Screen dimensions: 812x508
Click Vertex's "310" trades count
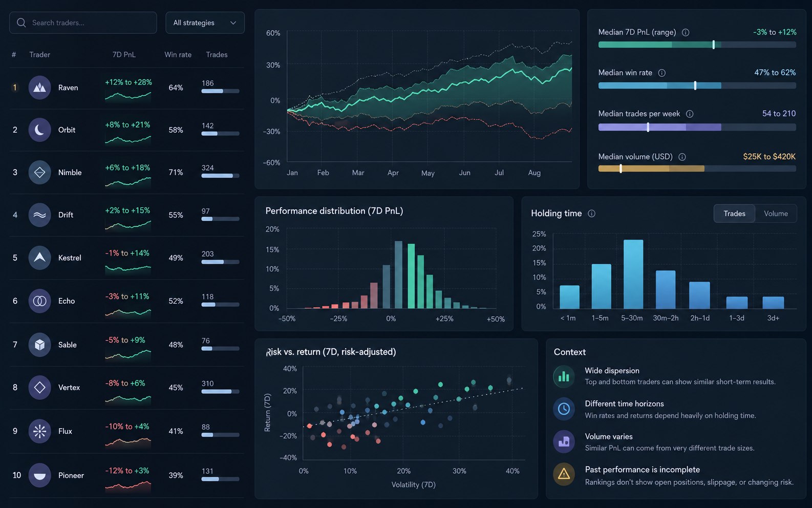(208, 384)
